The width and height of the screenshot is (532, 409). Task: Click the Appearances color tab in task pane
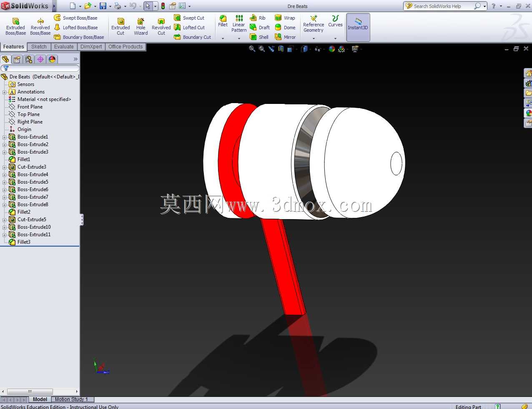[528, 113]
